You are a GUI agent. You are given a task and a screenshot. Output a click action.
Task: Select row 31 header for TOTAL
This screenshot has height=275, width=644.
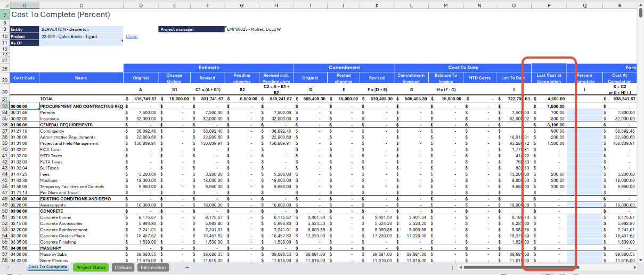click(x=5, y=99)
